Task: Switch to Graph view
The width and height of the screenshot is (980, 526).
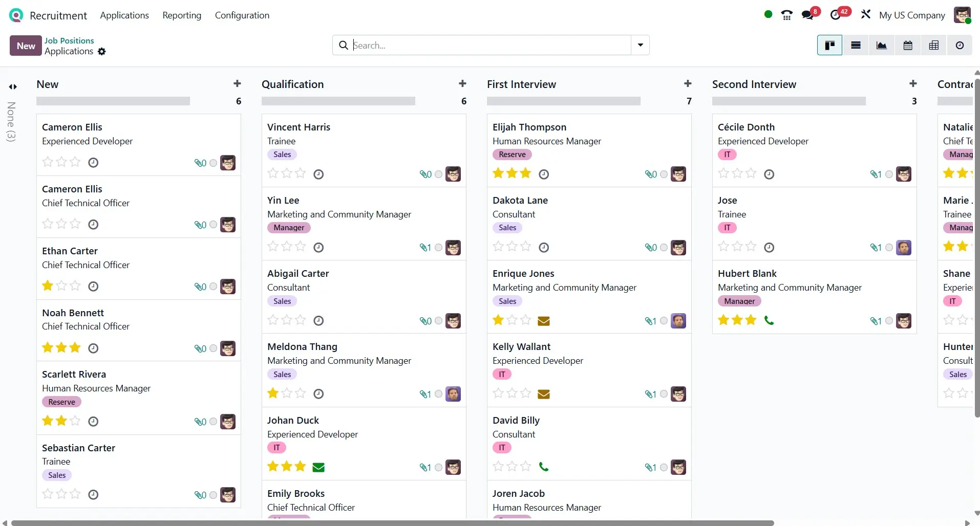Action: click(882, 46)
